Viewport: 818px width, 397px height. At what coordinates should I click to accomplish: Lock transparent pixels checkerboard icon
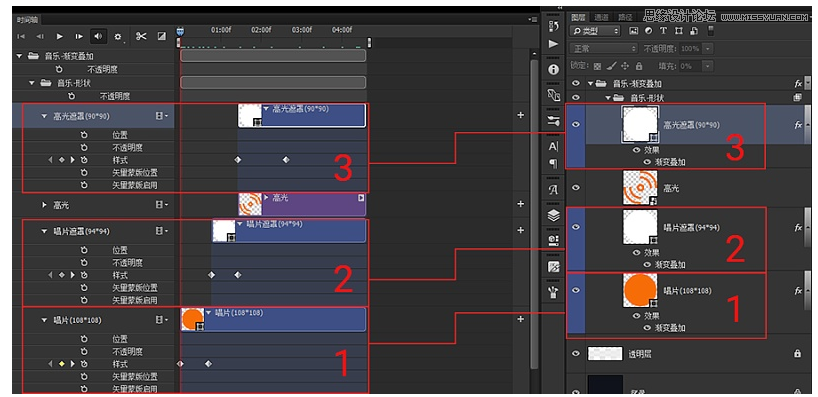pyautogui.click(x=597, y=66)
